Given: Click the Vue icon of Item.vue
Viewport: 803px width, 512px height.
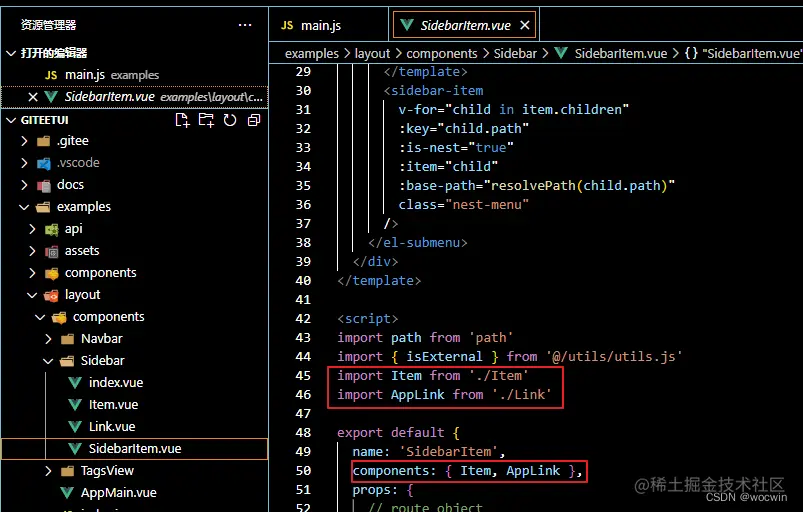Looking at the screenshot, I should pos(75,404).
